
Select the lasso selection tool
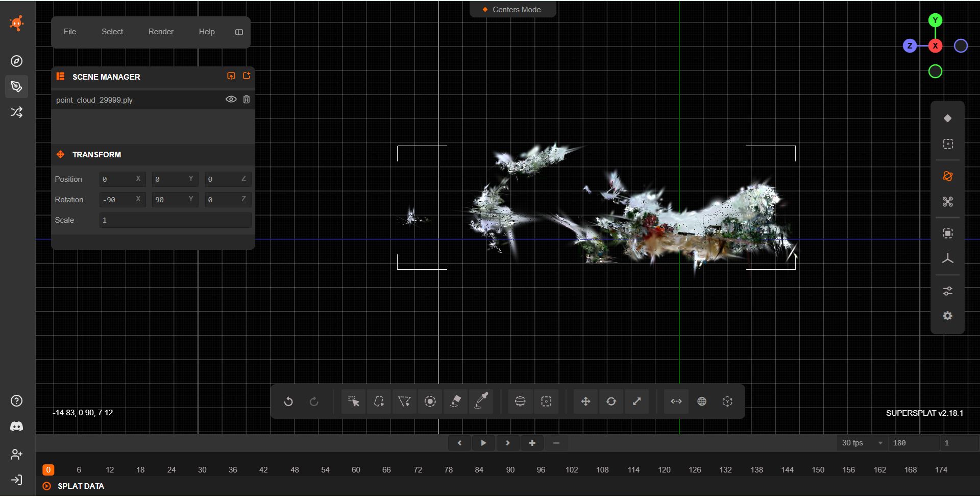(379, 401)
